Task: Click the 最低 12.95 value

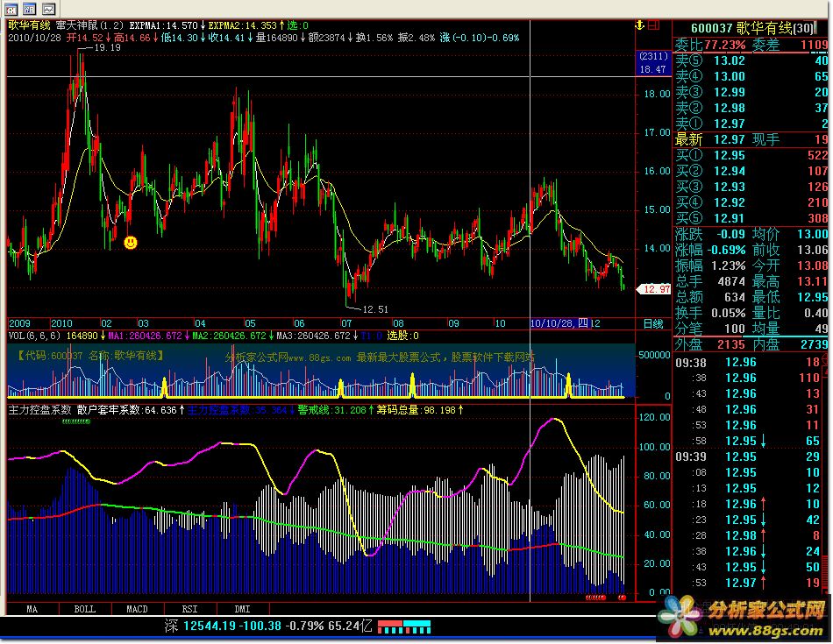Action: click(x=812, y=297)
